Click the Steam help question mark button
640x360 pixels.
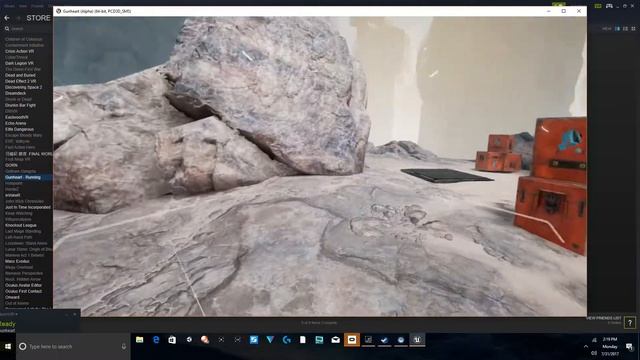click(630, 323)
